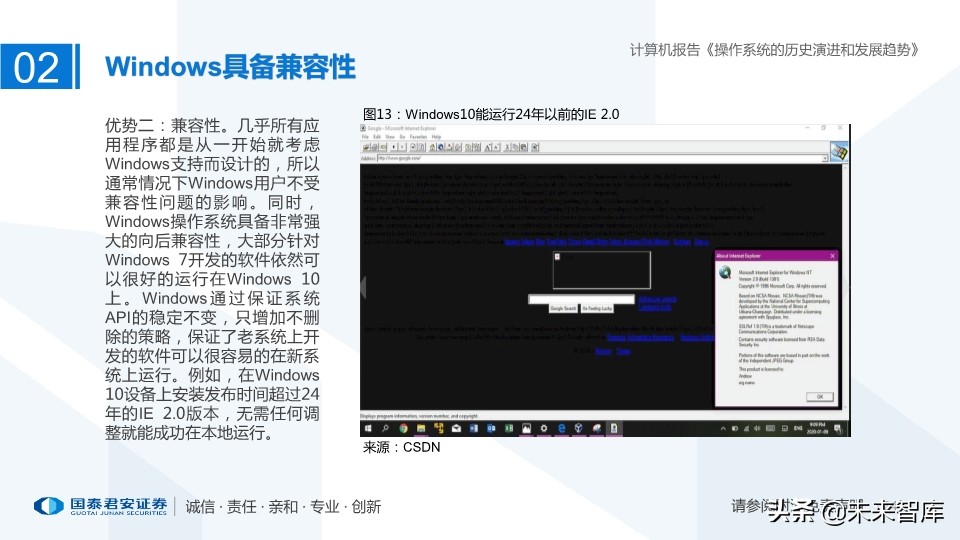Click the Windows Start button on taskbar

pos(368,429)
